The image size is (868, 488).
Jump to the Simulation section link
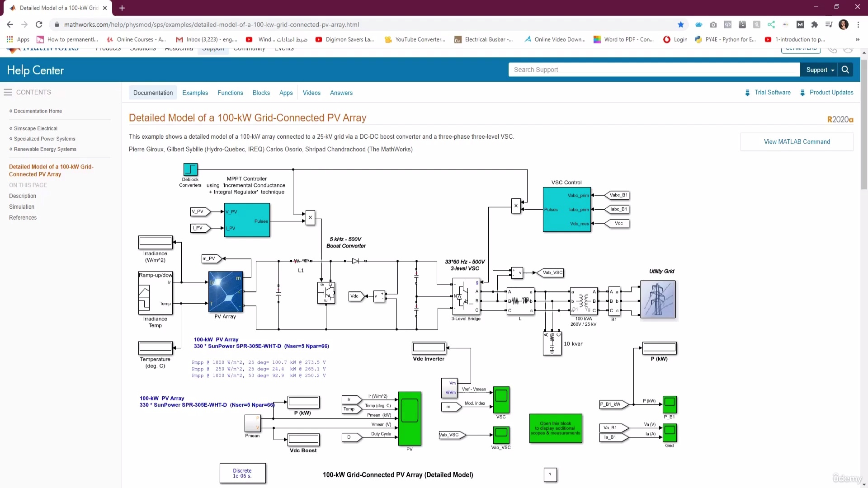point(22,207)
